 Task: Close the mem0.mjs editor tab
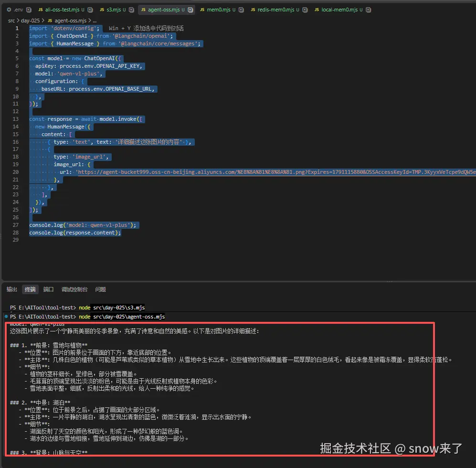pyautogui.click(x=241, y=10)
